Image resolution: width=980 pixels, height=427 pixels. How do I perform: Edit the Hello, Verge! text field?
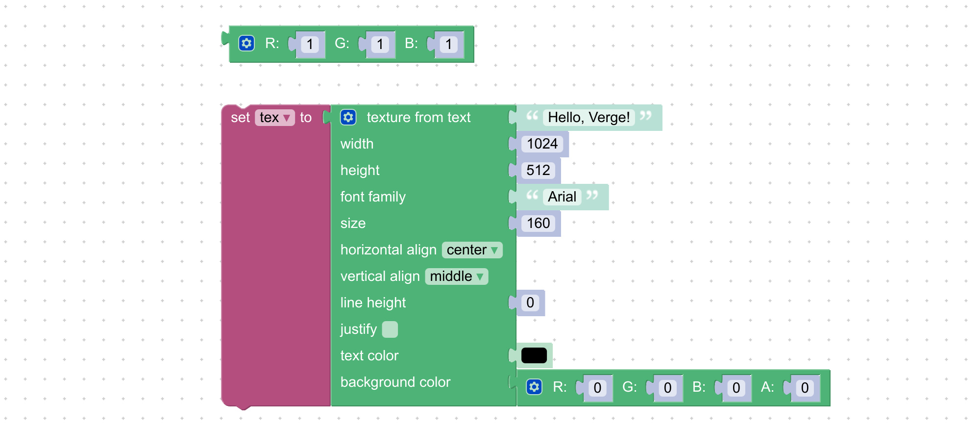pos(589,117)
